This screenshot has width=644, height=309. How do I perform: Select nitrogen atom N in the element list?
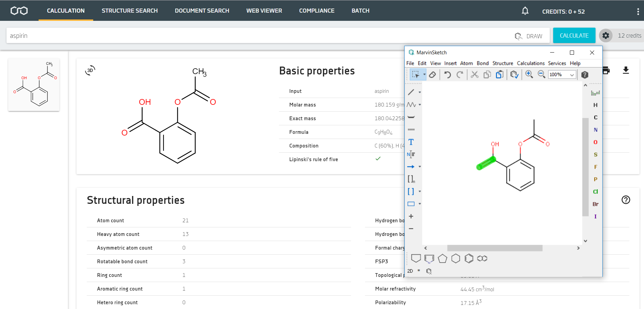[x=595, y=130]
